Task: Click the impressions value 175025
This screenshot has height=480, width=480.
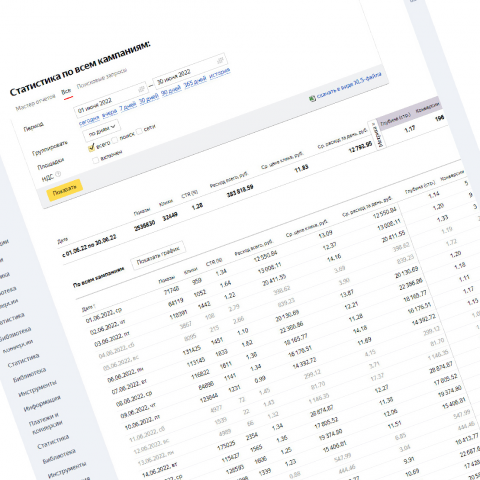Action: pos(226,445)
